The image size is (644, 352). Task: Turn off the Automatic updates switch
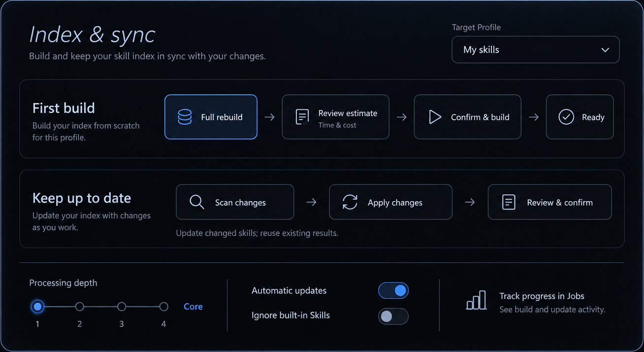393,291
